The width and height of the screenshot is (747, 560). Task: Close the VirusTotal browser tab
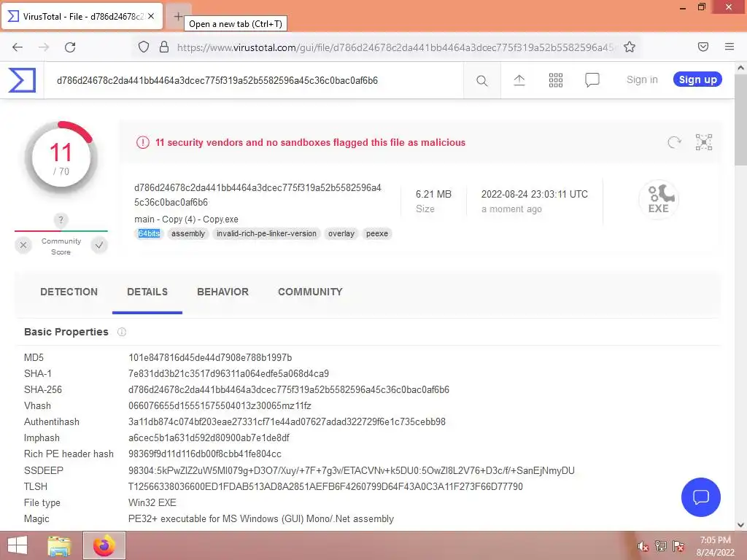pyautogui.click(x=151, y=16)
